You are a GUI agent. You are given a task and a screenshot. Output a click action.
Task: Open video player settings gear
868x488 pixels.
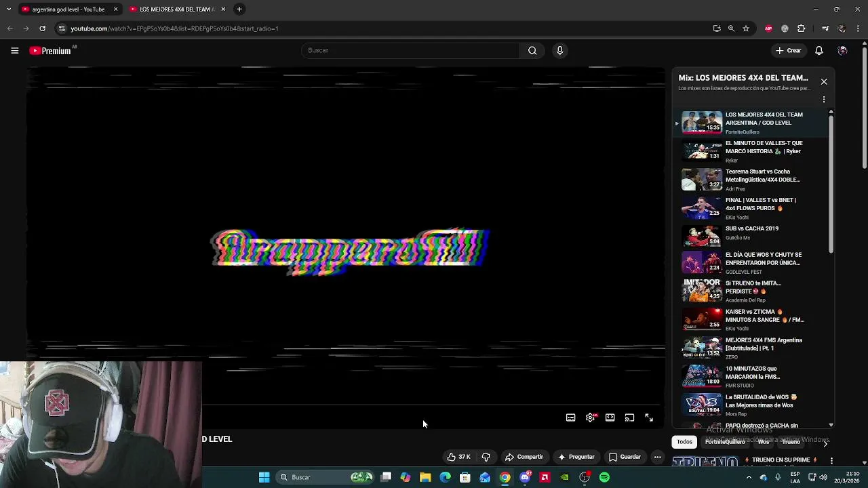pyautogui.click(x=591, y=418)
